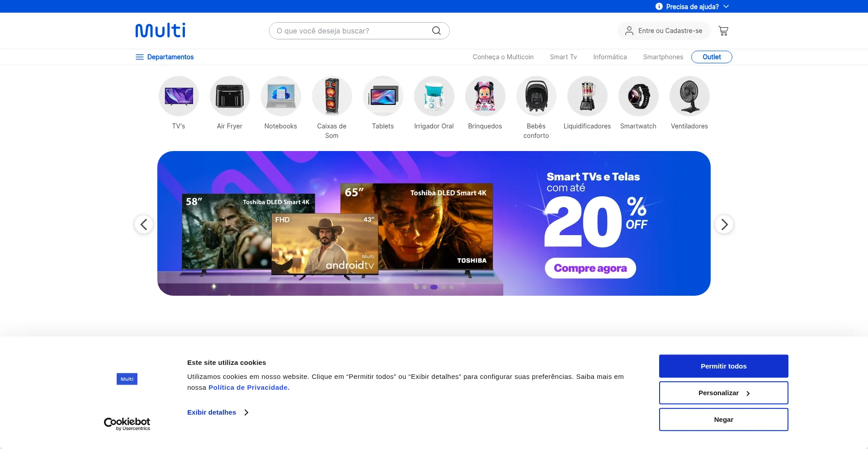Click Compre agora banner button
Screen dimensions: 868x449
(x=590, y=268)
